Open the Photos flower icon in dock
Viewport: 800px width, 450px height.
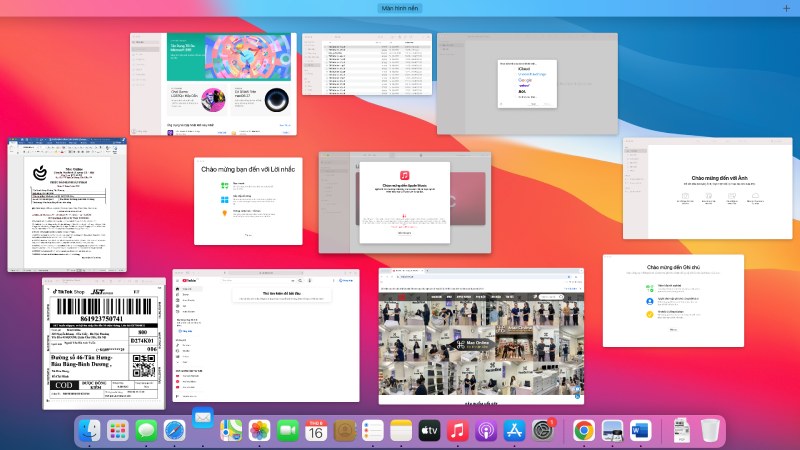point(259,431)
